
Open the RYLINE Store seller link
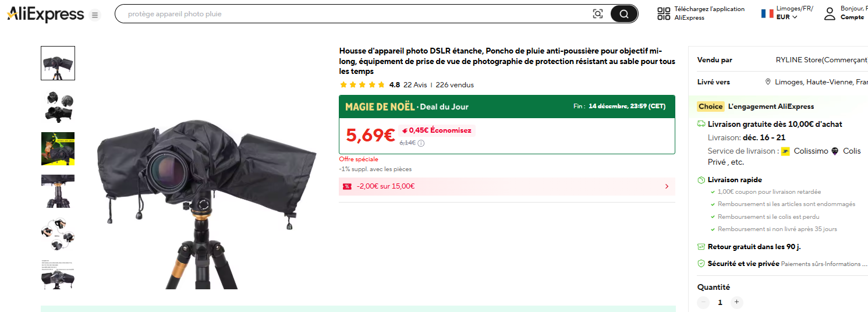pos(821,60)
